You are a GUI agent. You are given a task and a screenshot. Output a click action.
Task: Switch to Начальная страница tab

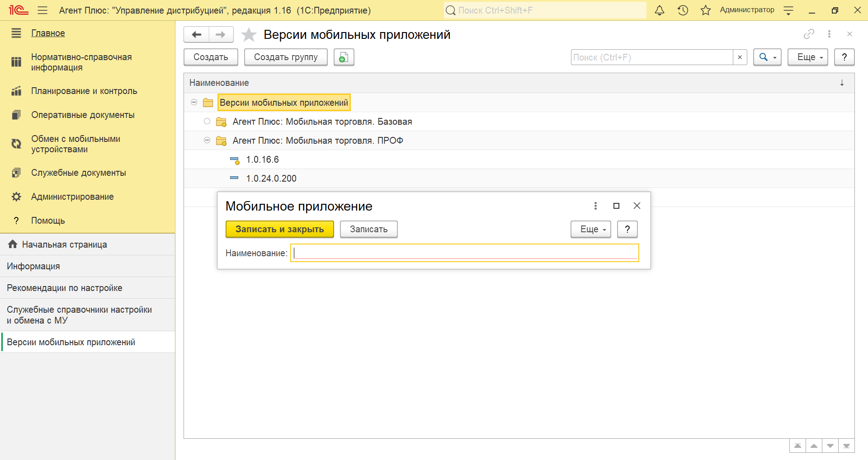coord(87,244)
